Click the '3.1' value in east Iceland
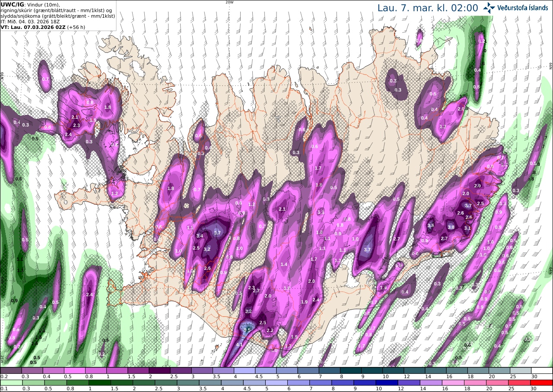This screenshot has height=392, width=553. [467, 228]
